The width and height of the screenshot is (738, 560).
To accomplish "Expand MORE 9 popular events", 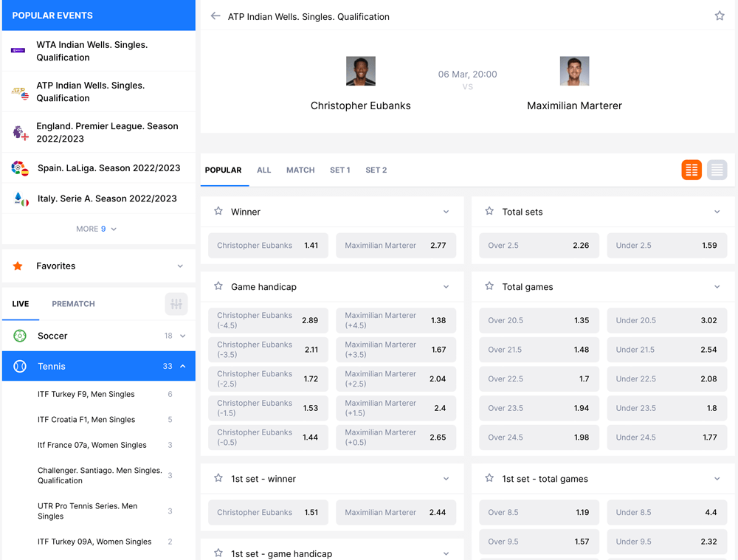I will tap(97, 229).
